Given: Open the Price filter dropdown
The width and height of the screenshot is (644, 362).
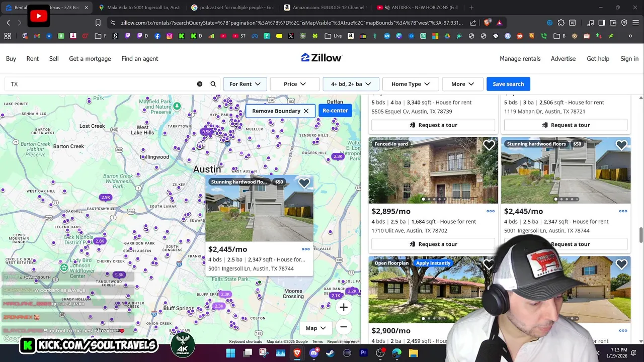Looking at the screenshot, I should pyautogui.click(x=295, y=84).
